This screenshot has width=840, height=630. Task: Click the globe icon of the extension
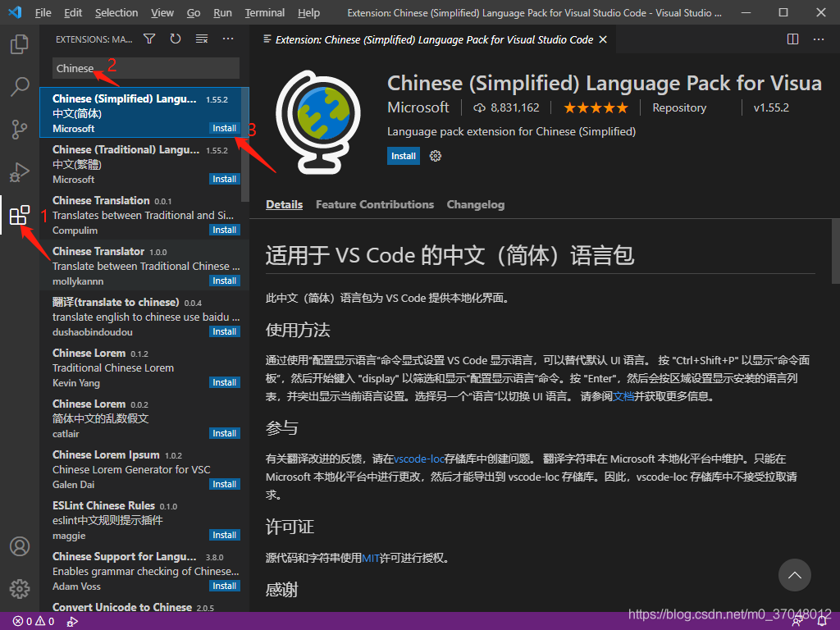[319, 123]
